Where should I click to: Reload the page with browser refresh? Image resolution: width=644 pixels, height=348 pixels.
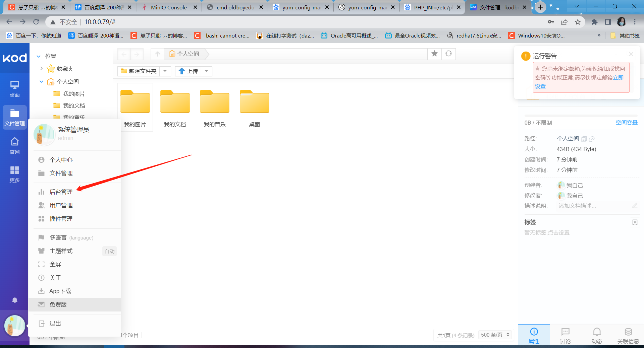point(36,22)
